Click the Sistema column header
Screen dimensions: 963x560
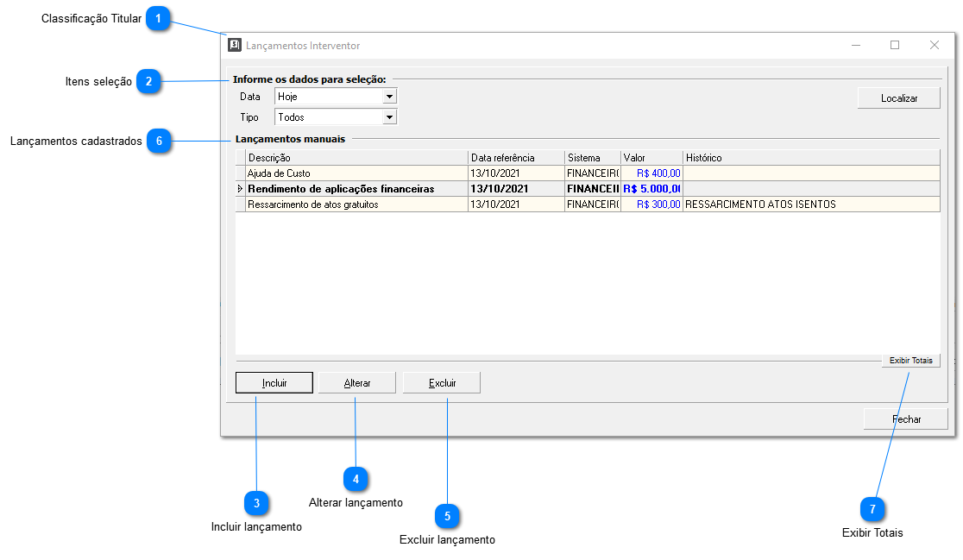(593, 158)
